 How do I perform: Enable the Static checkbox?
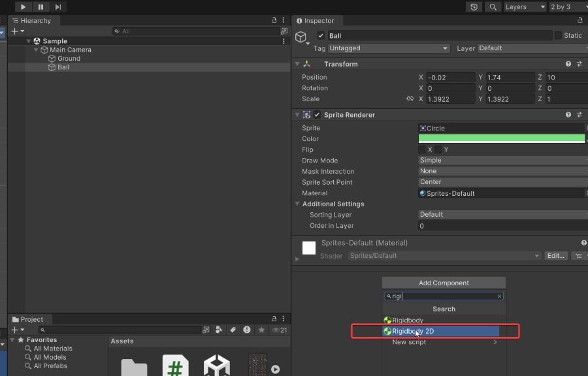558,35
